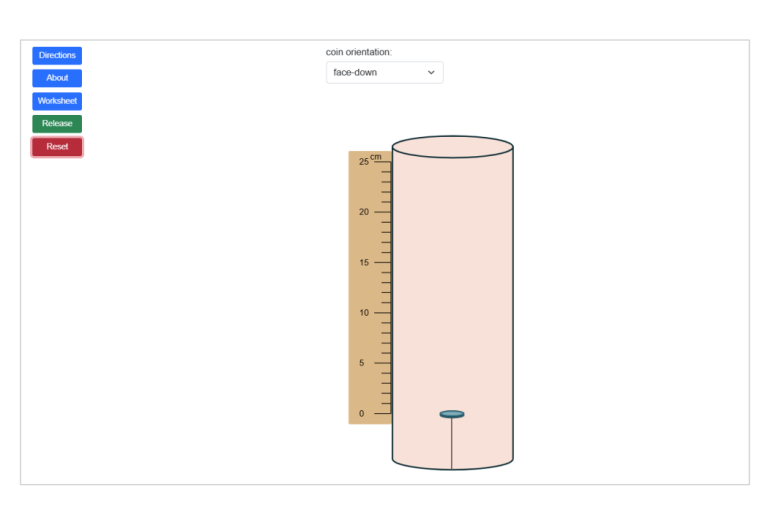
Task: Open the coin orientation dropdown
Action: coord(384,72)
